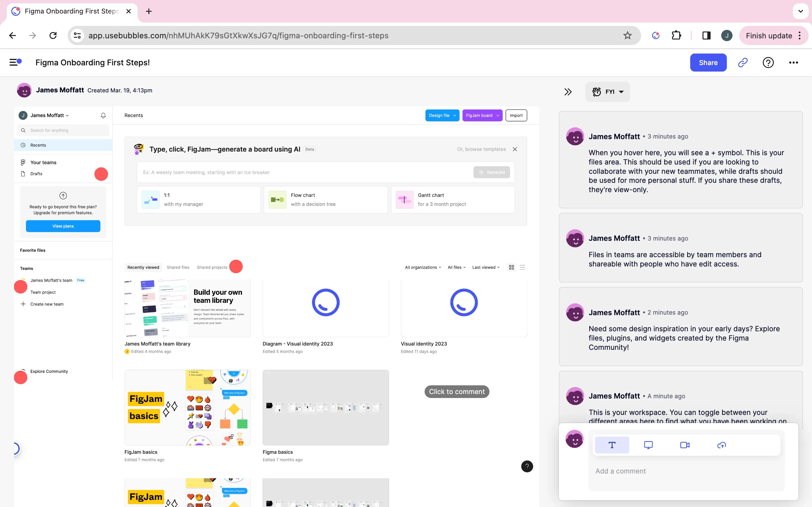Click the View plans button

point(63,226)
